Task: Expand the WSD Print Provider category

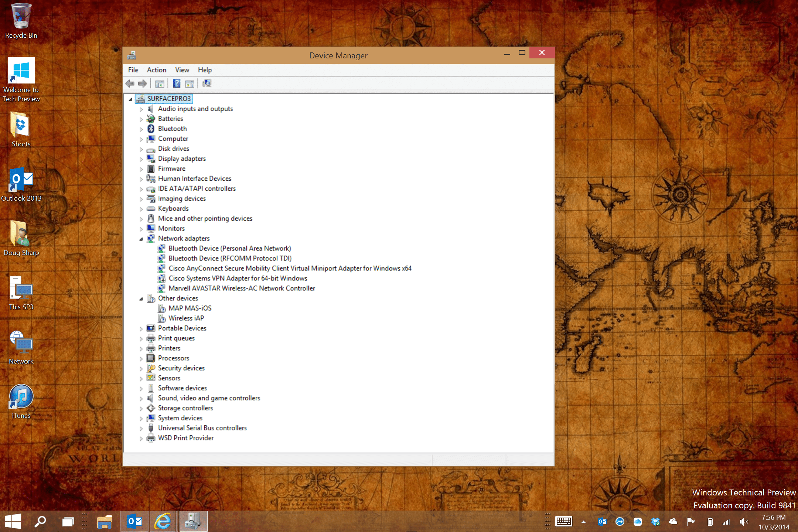Action: pos(141,439)
